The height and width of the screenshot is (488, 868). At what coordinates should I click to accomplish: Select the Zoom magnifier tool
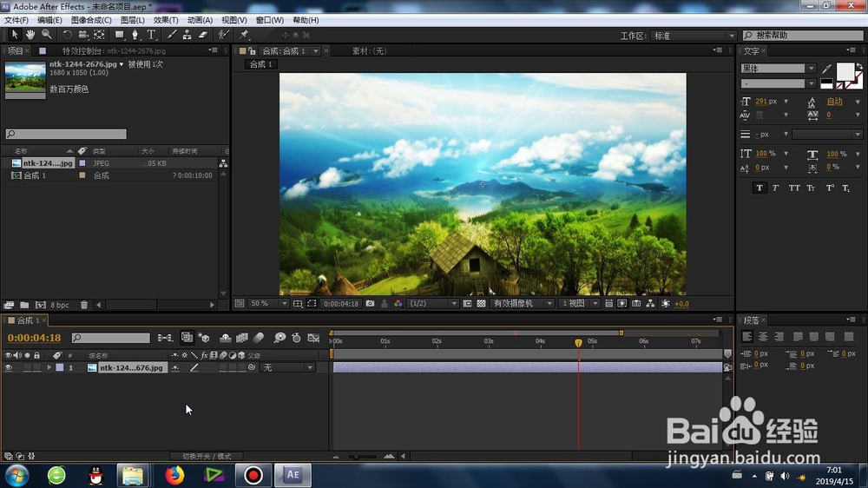click(x=47, y=35)
